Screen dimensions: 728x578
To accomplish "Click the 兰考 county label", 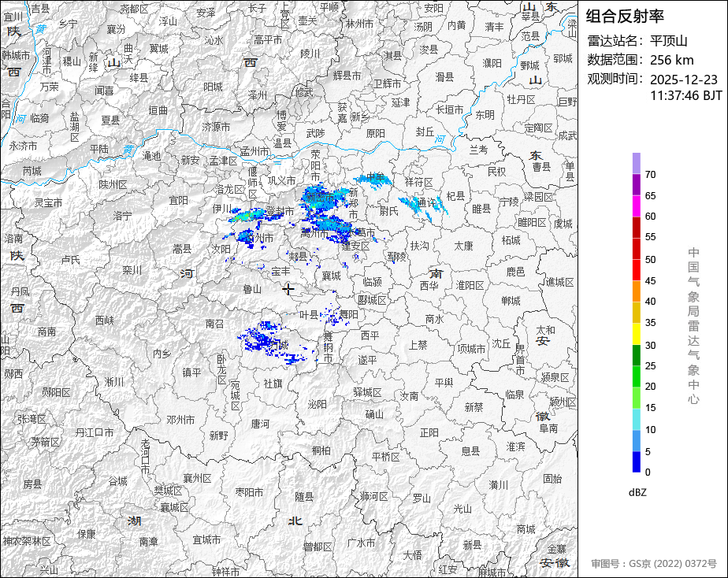I will coord(478,150).
